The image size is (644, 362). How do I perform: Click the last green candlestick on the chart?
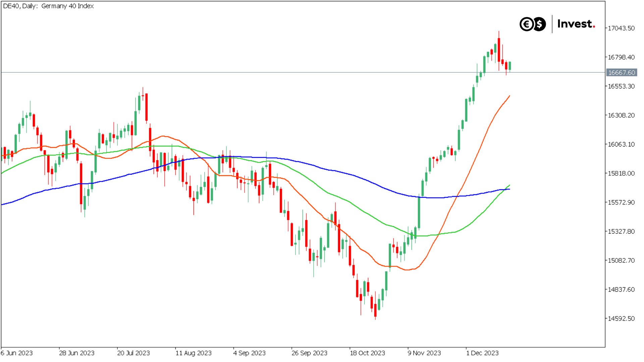pos(510,66)
